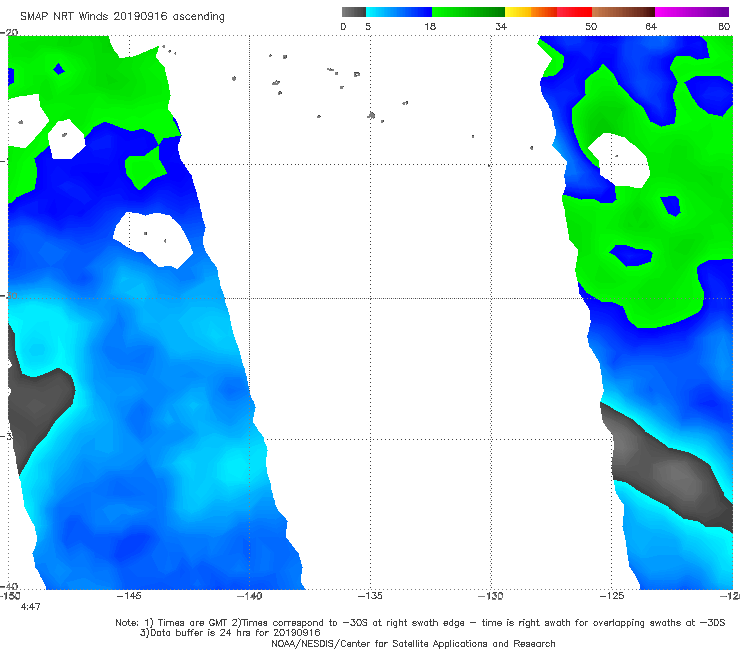Click the note 'Data buffer is 24 hrs'

[199, 633]
